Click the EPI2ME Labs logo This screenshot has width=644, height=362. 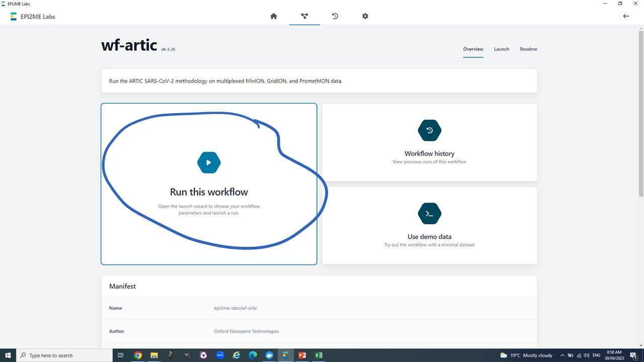pyautogui.click(x=14, y=17)
